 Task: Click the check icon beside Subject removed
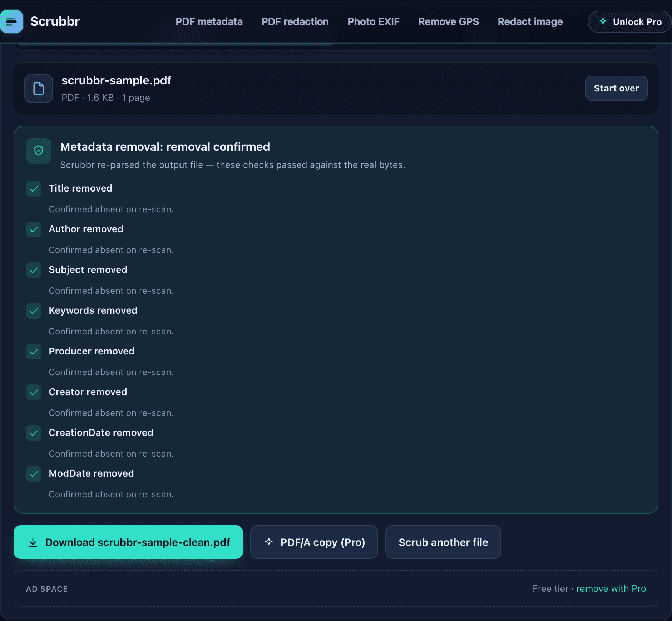coord(34,270)
